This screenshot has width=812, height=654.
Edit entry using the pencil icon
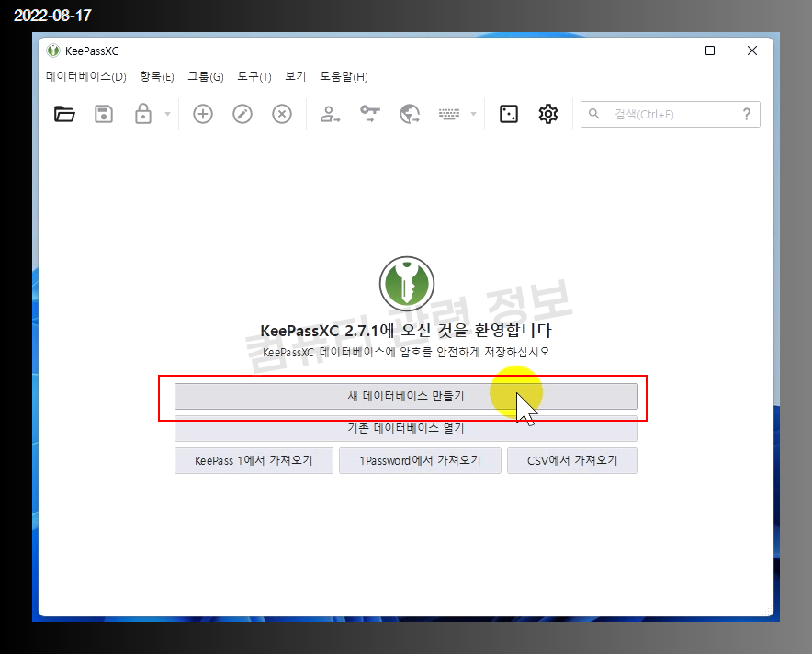tap(242, 114)
